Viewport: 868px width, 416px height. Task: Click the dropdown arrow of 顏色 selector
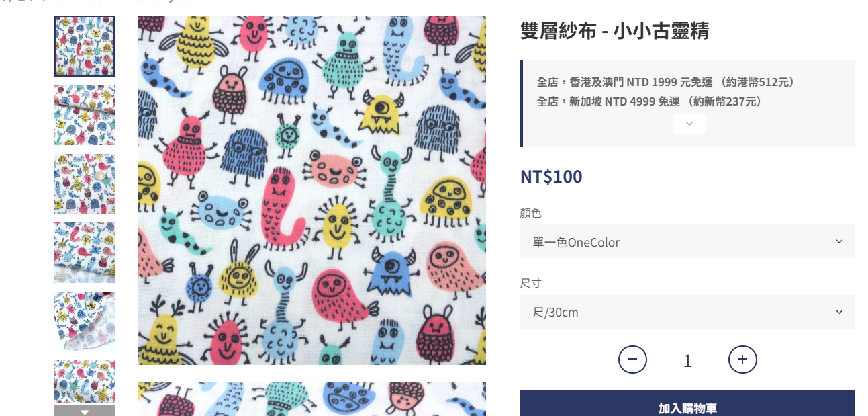pyautogui.click(x=839, y=241)
